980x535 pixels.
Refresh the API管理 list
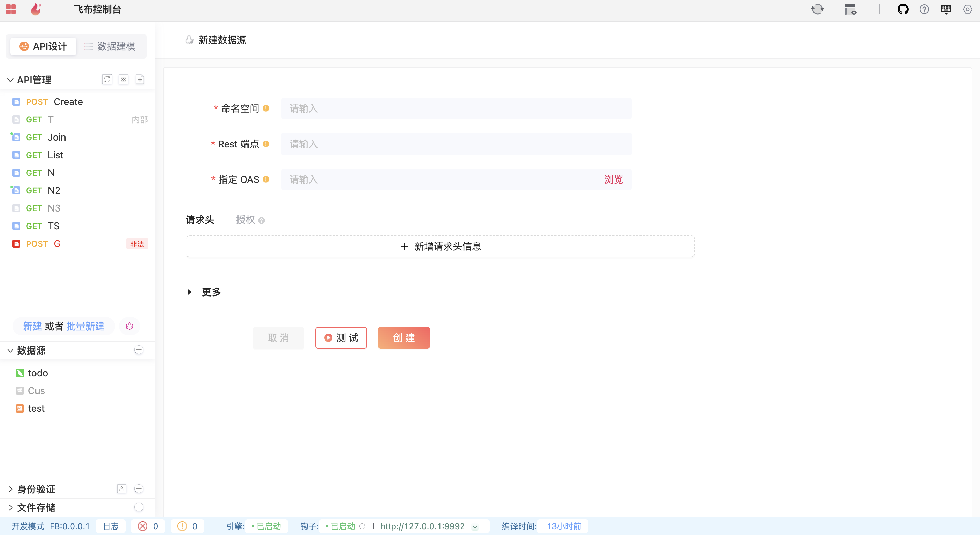[107, 79]
